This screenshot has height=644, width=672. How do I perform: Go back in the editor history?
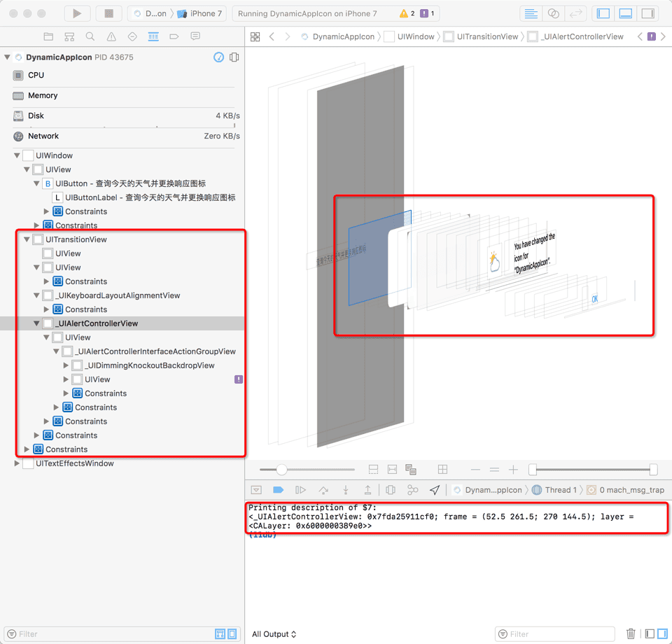[x=272, y=37]
